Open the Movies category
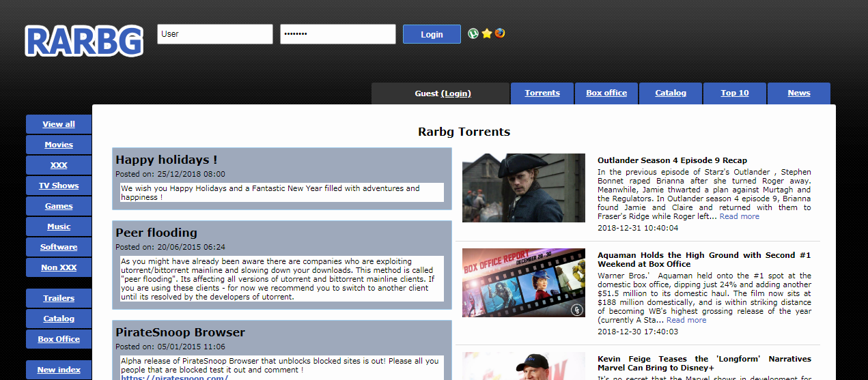 tap(59, 145)
